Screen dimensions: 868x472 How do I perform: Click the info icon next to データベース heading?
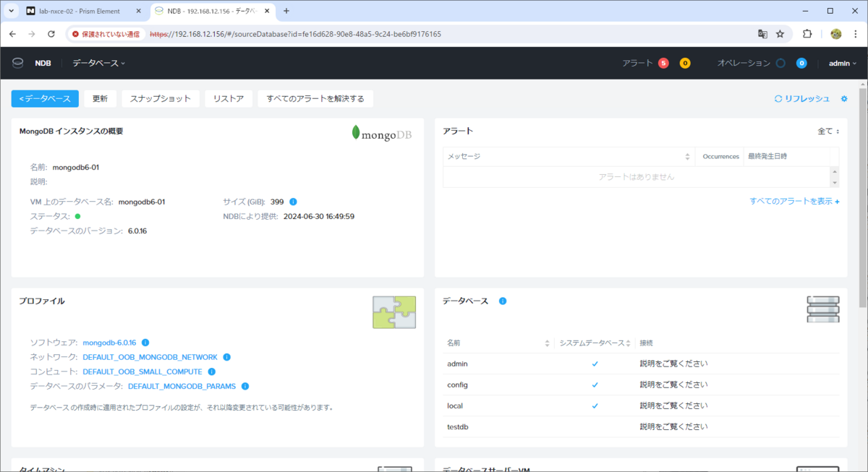click(503, 301)
